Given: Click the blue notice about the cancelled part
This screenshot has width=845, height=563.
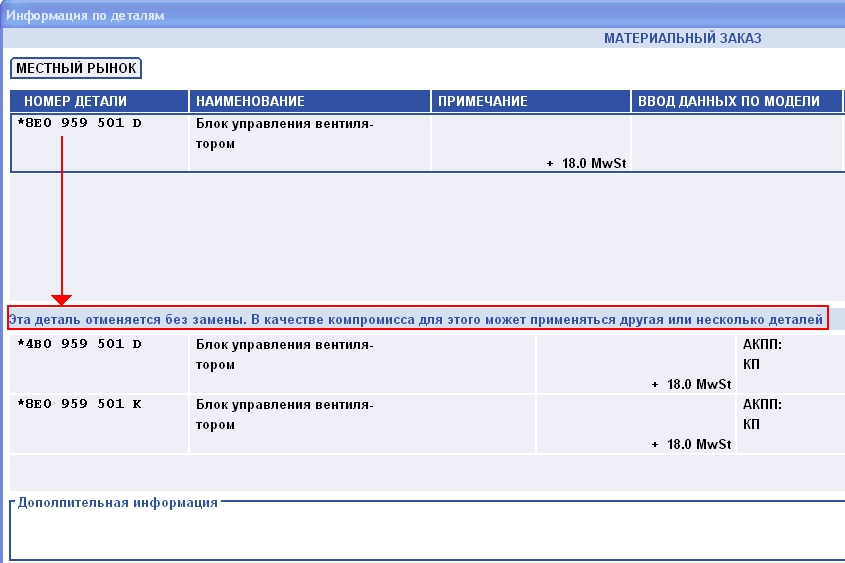Looking at the screenshot, I should click(416, 320).
